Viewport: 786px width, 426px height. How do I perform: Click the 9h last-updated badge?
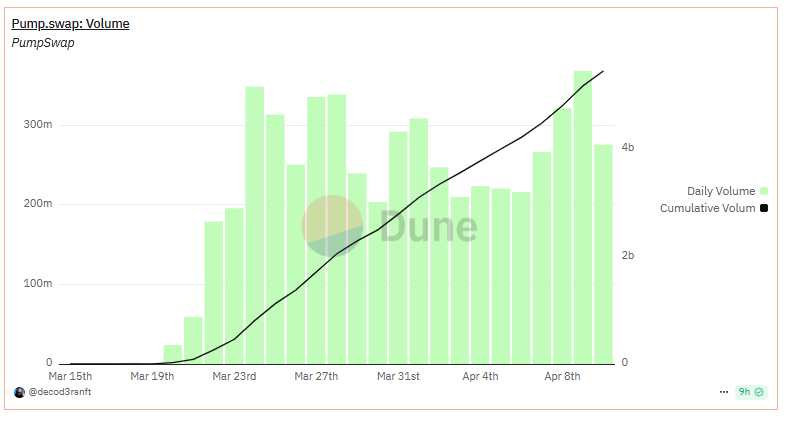pos(744,392)
